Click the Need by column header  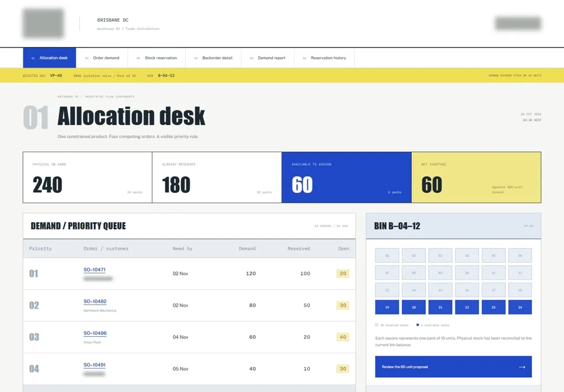pyautogui.click(x=182, y=249)
